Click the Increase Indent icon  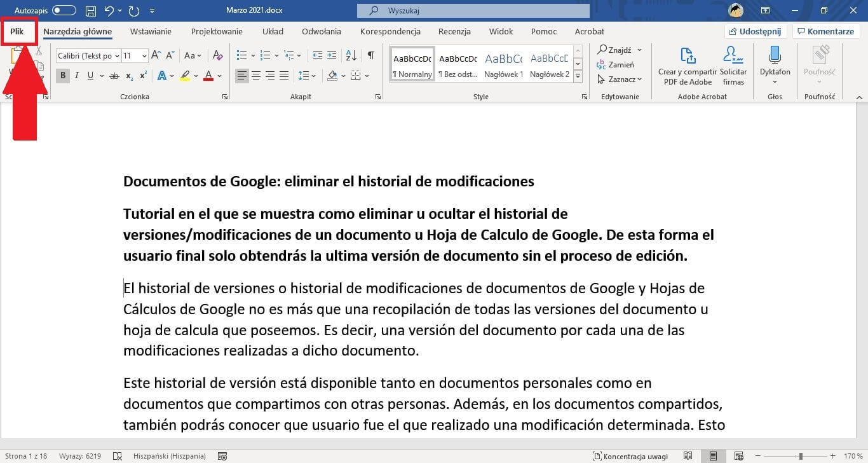tap(332, 56)
